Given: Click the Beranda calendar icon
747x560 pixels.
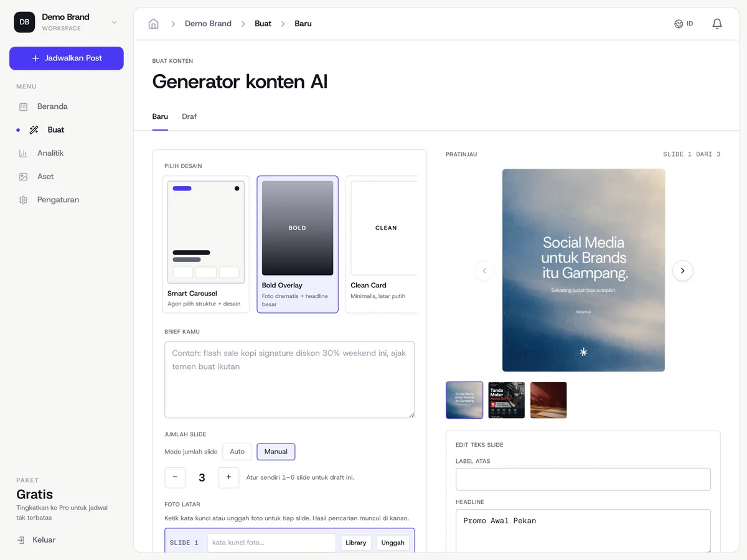Looking at the screenshot, I should (x=23, y=106).
